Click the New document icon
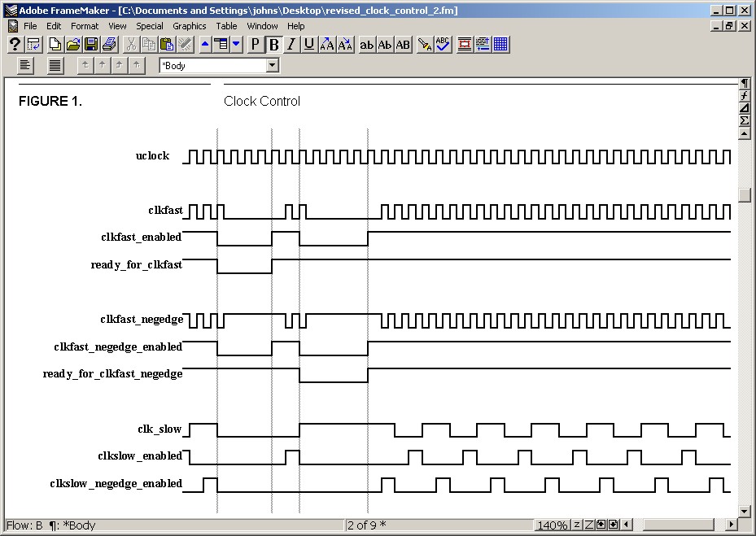756x536 pixels. [55, 45]
